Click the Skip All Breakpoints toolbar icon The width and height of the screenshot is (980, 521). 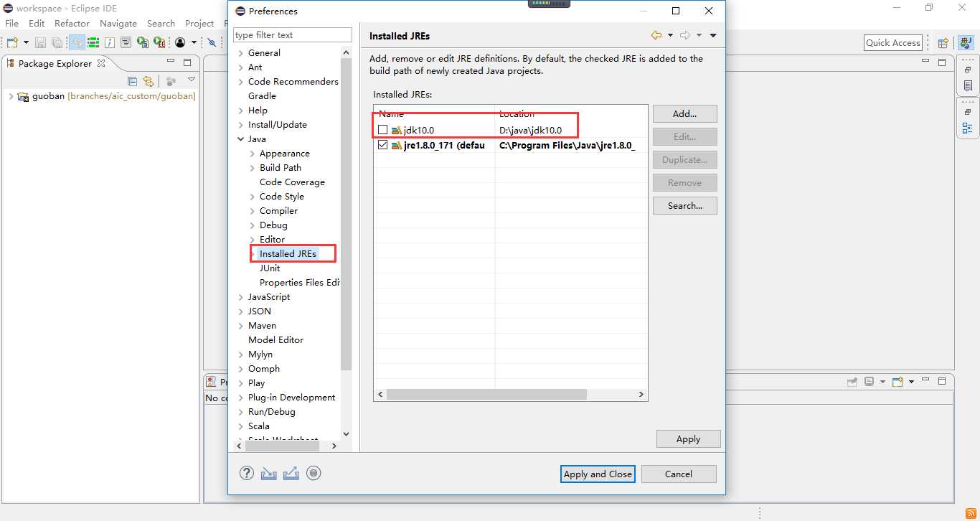click(212, 42)
